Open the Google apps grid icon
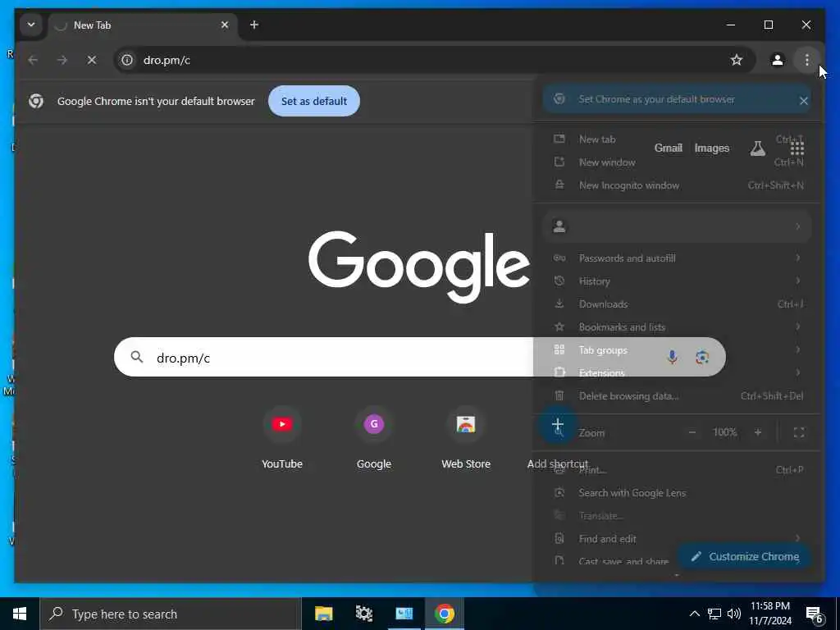Viewport: 840px width, 630px height. (x=797, y=148)
